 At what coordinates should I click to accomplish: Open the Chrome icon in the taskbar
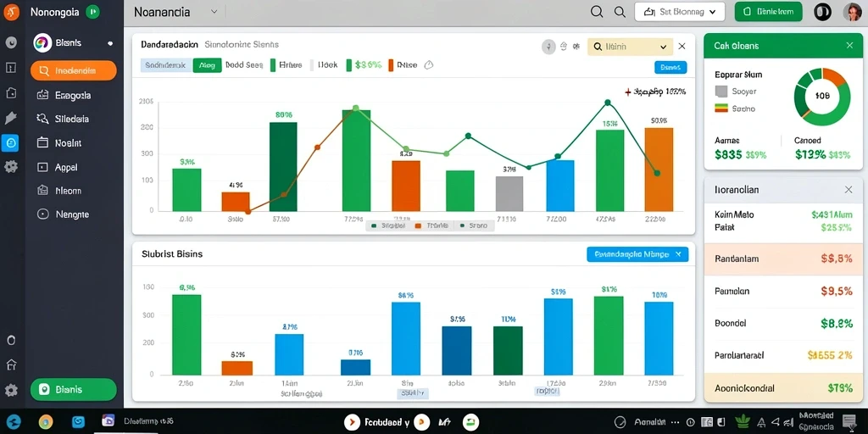pyautogui.click(x=46, y=422)
